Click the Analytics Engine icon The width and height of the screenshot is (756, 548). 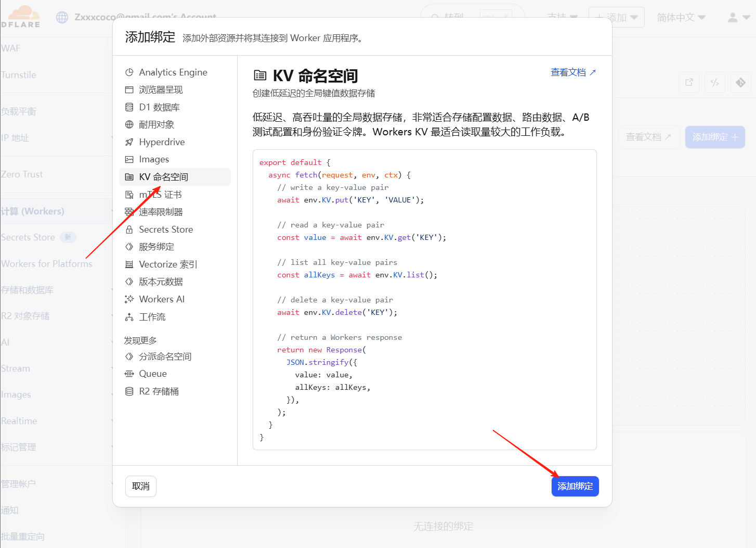click(x=129, y=72)
